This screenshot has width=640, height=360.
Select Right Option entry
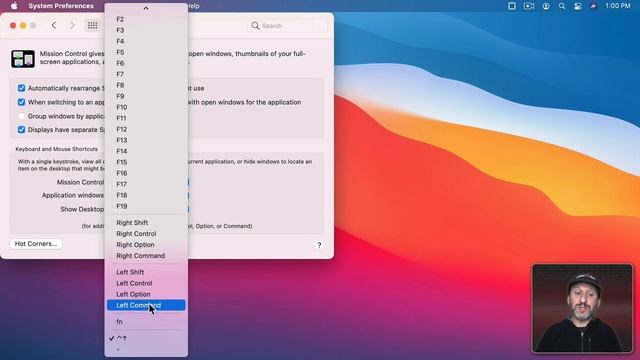click(x=146, y=245)
